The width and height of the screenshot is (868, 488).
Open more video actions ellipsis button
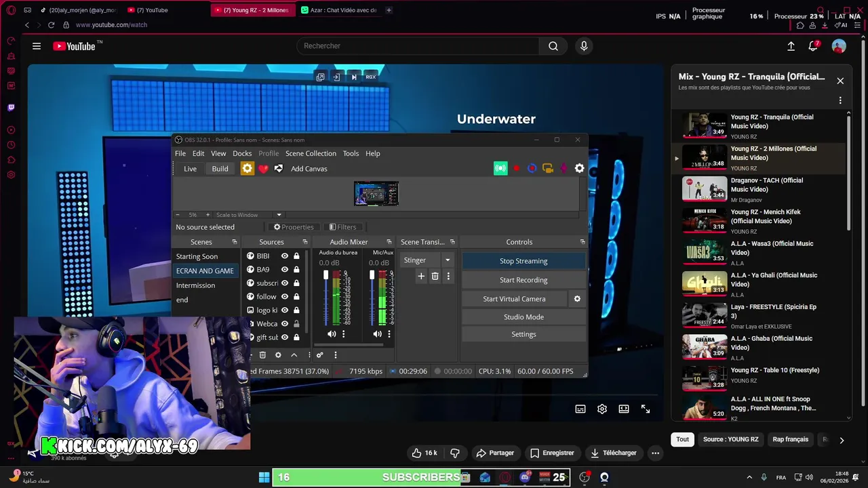pos(655,453)
